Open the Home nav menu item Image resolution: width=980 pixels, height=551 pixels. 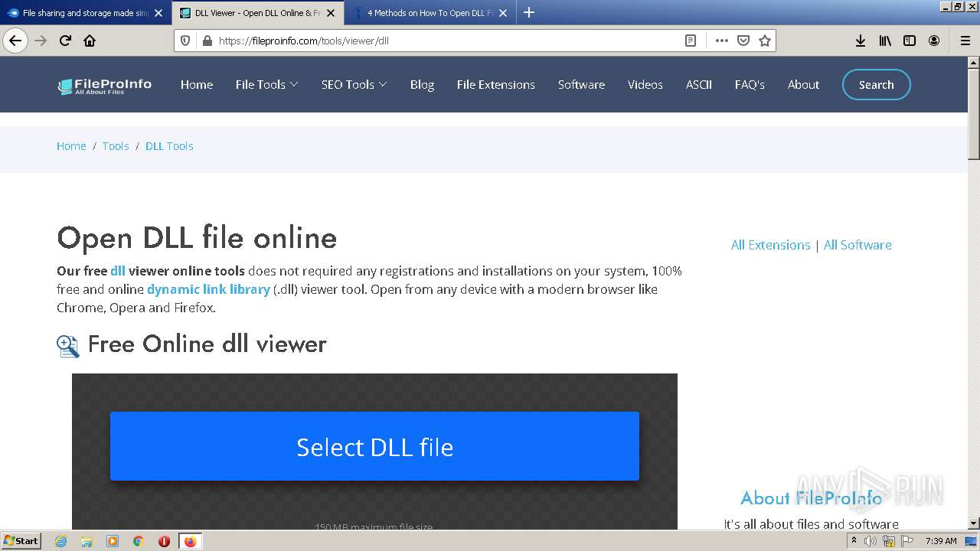tap(197, 84)
